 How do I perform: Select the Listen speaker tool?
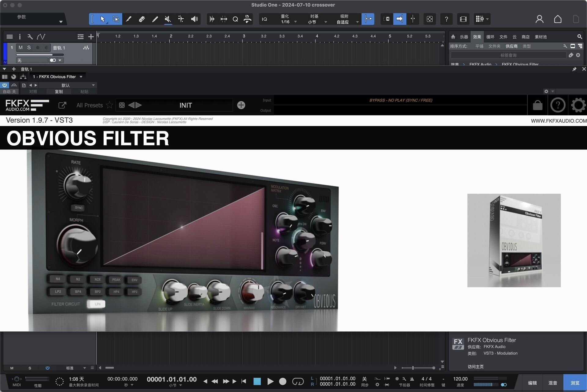(194, 19)
